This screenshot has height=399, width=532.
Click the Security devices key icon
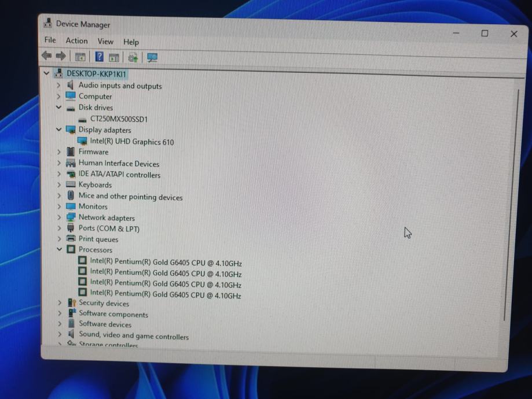tap(72, 302)
